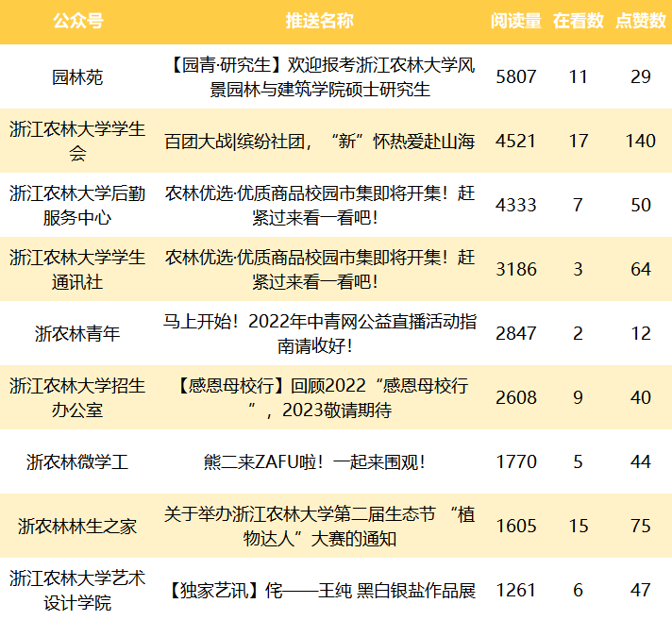Click the 在看数 column header
This screenshot has height=620, width=672.
coord(579,21)
